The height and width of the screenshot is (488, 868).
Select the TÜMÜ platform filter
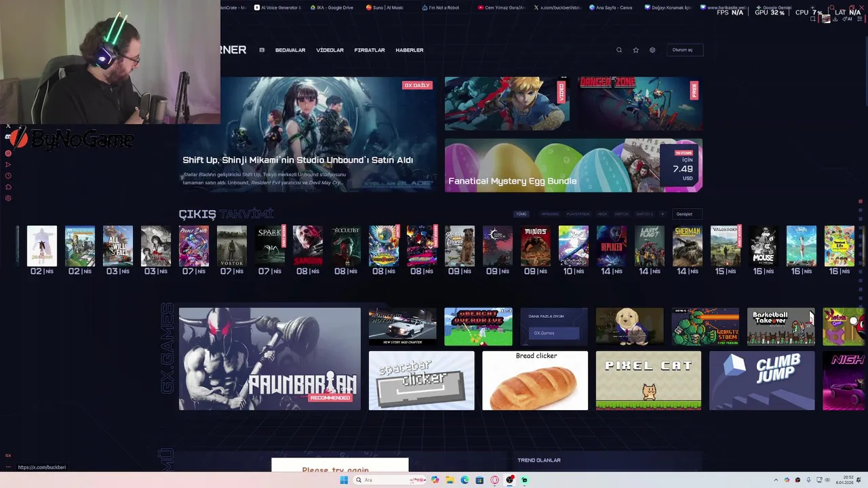521,214
